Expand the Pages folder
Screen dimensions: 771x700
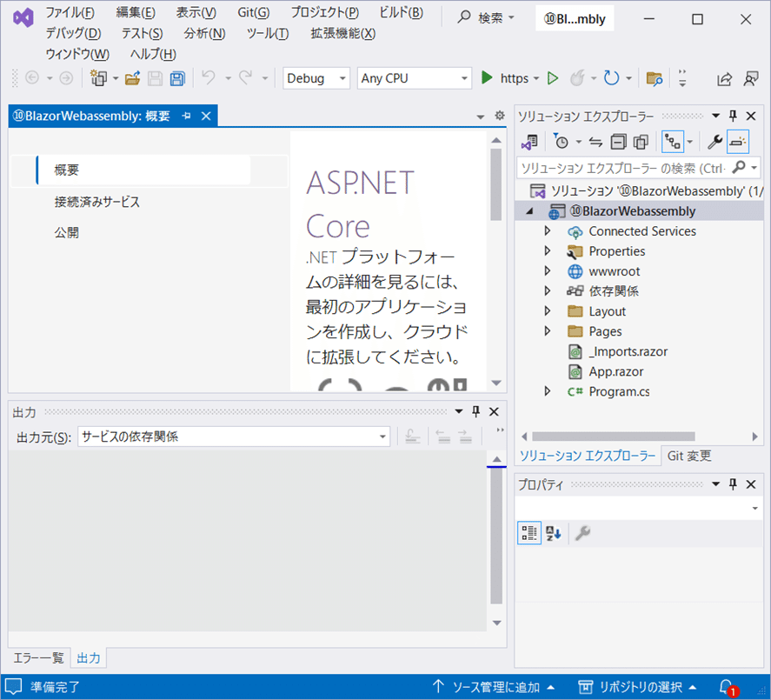point(548,331)
